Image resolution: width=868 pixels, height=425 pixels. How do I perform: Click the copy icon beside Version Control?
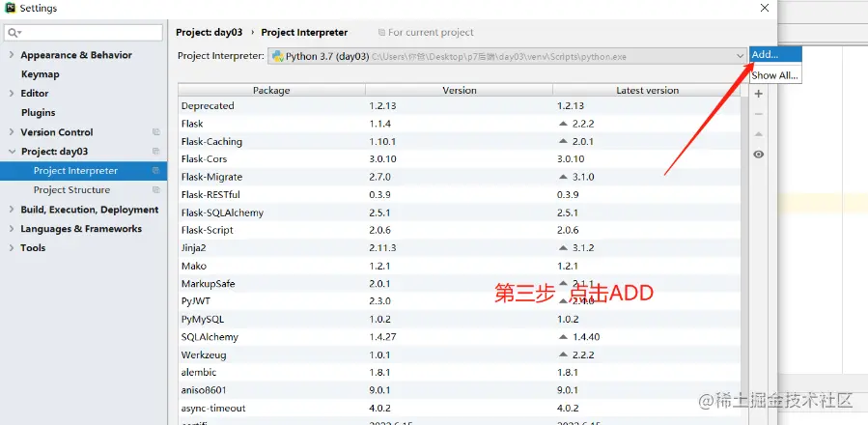tap(156, 132)
